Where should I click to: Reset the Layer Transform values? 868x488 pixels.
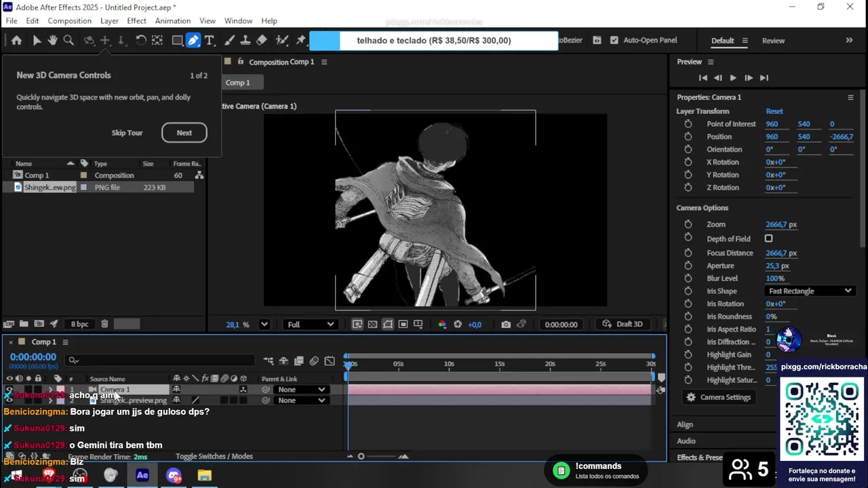click(x=774, y=111)
